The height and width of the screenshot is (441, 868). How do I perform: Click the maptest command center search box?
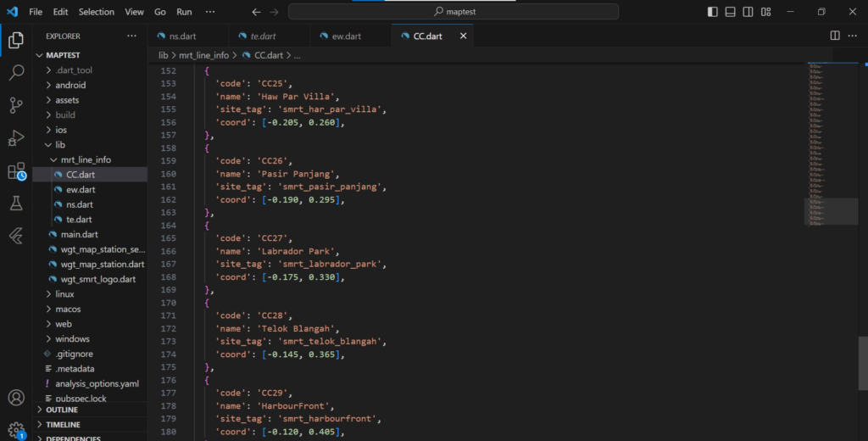[453, 12]
